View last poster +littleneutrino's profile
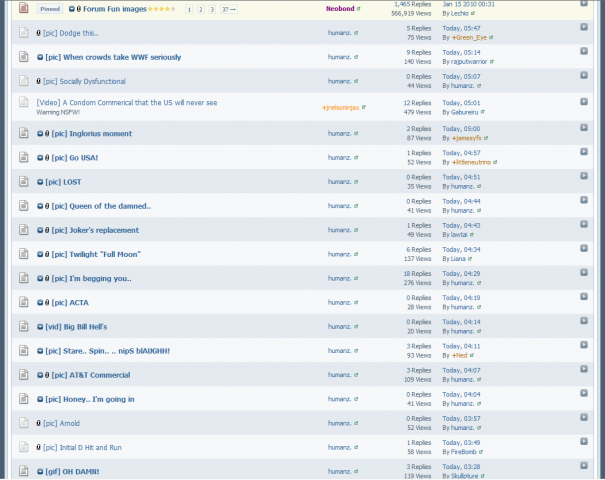Screen dimensions: 605x480 [x=471, y=162]
